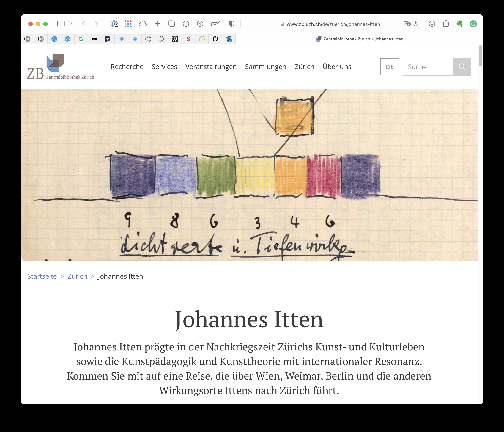The width and height of the screenshot is (504, 432).
Task: Open the Zürich navigation menu
Action: [304, 67]
